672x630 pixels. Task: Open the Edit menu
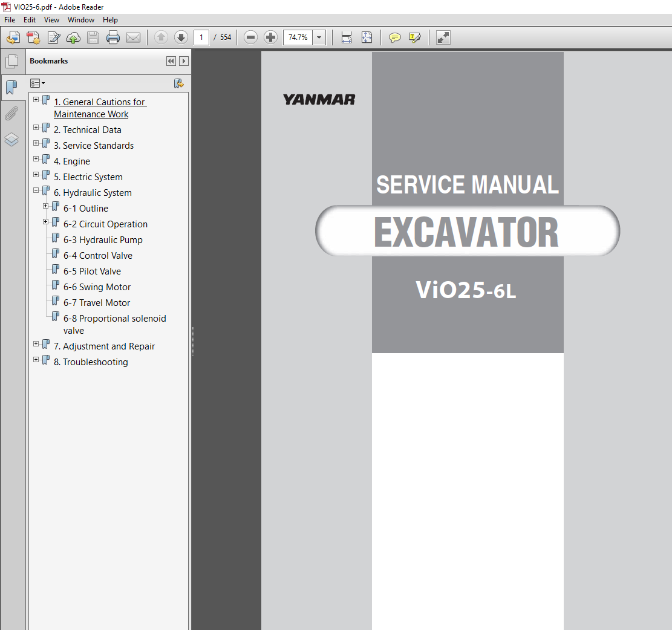click(x=30, y=20)
